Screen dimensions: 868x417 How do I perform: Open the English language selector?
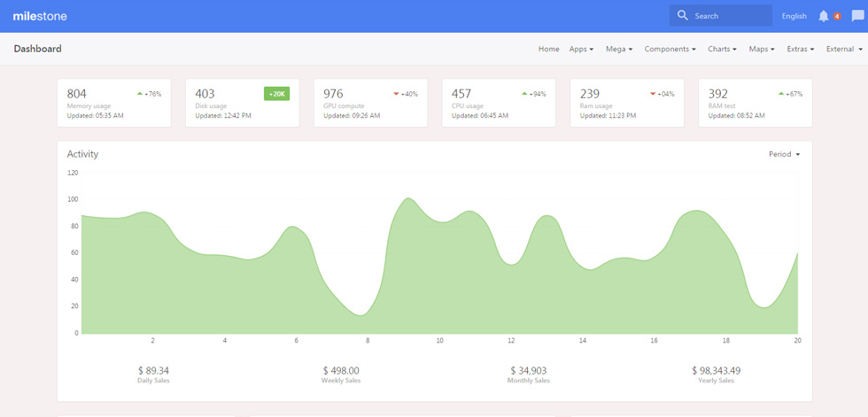coord(794,16)
